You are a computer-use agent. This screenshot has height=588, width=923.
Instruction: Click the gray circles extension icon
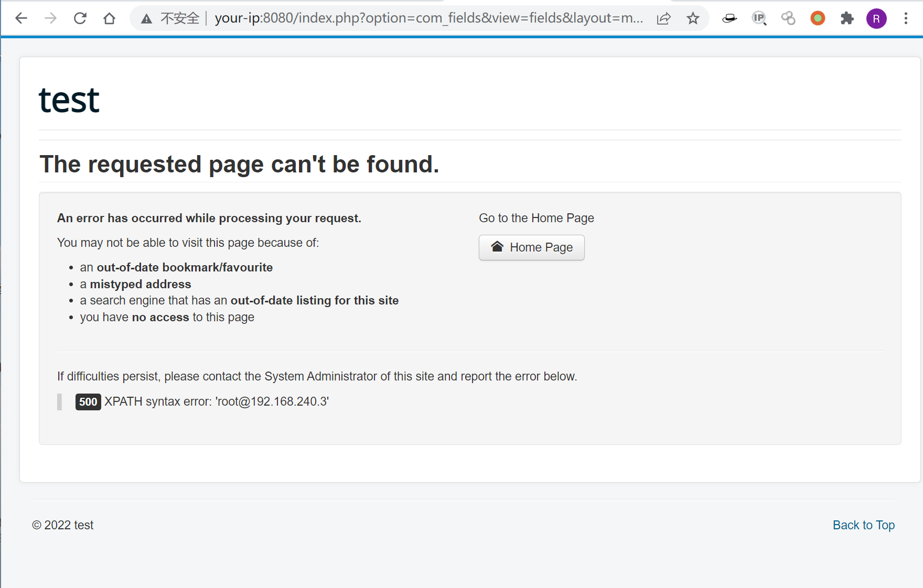(788, 19)
